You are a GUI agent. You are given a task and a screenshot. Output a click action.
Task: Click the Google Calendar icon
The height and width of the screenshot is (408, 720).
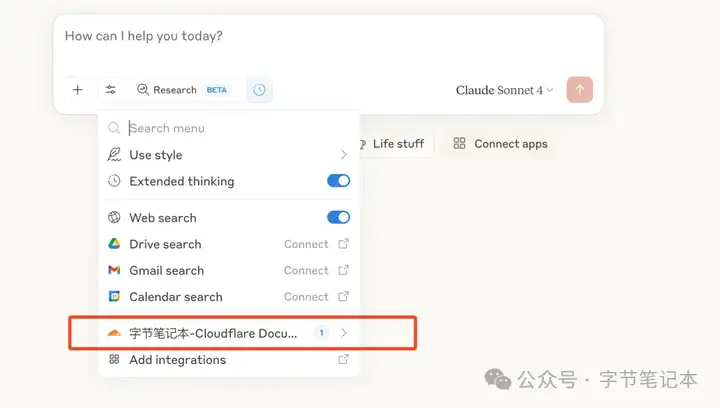(x=114, y=296)
